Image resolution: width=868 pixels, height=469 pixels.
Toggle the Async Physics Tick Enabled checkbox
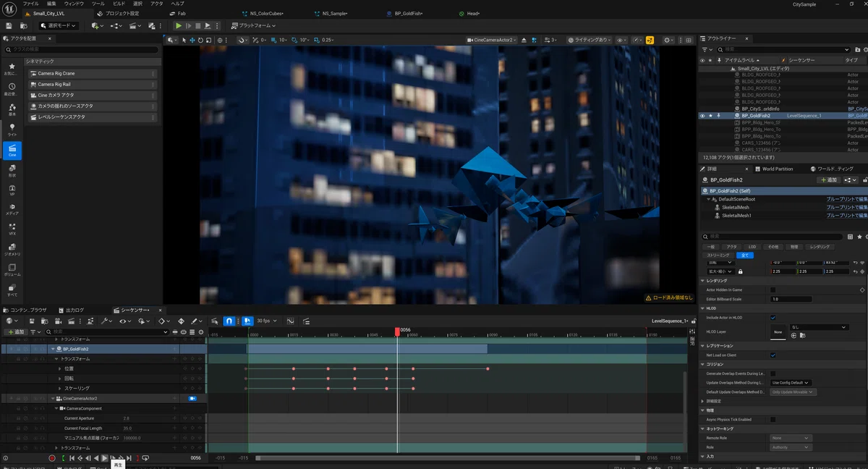coord(773,419)
